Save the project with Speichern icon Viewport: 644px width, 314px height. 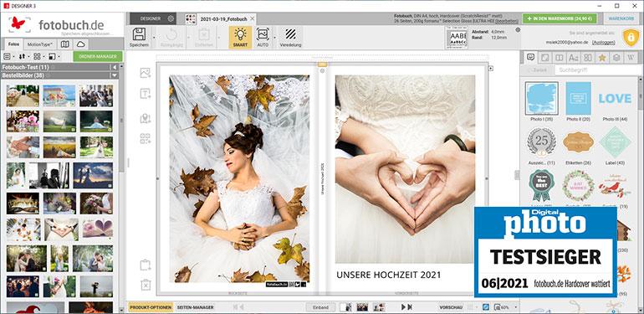point(139,38)
